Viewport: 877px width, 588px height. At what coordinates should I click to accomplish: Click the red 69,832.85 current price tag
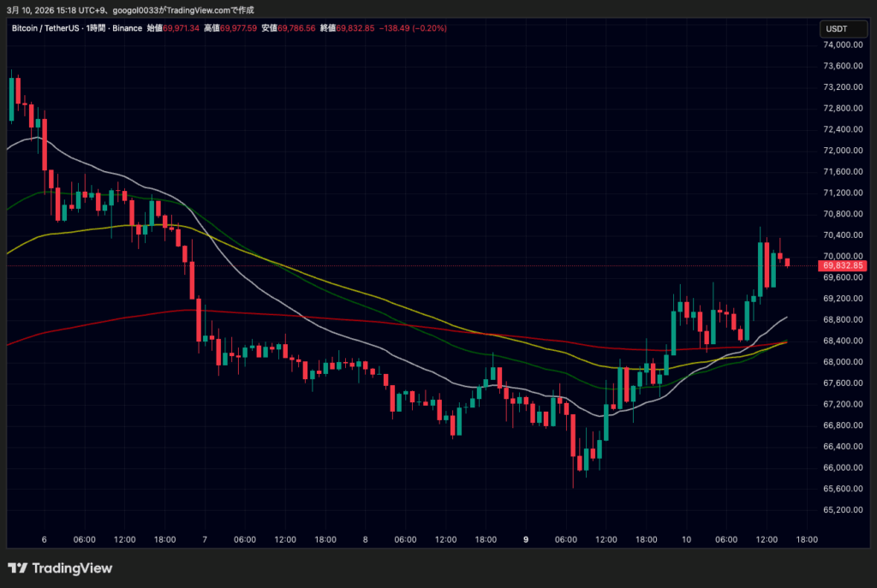pyautogui.click(x=844, y=266)
